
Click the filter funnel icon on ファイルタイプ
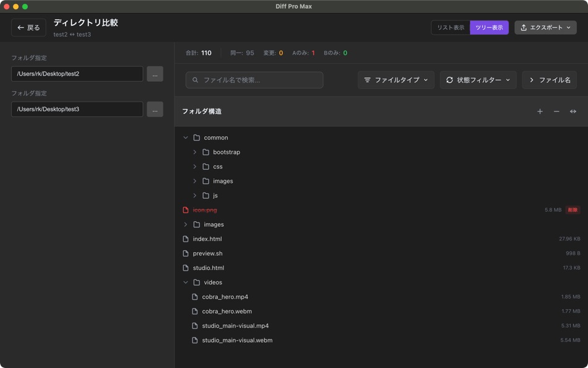[368, 79]
